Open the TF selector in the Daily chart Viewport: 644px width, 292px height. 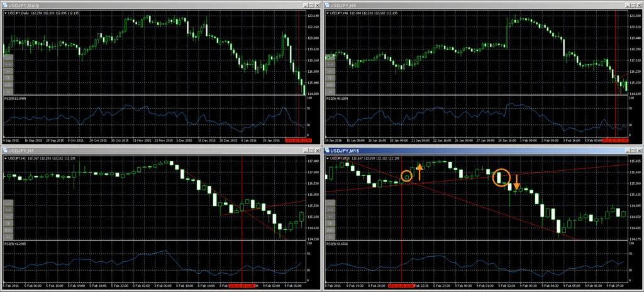(8, 78)
